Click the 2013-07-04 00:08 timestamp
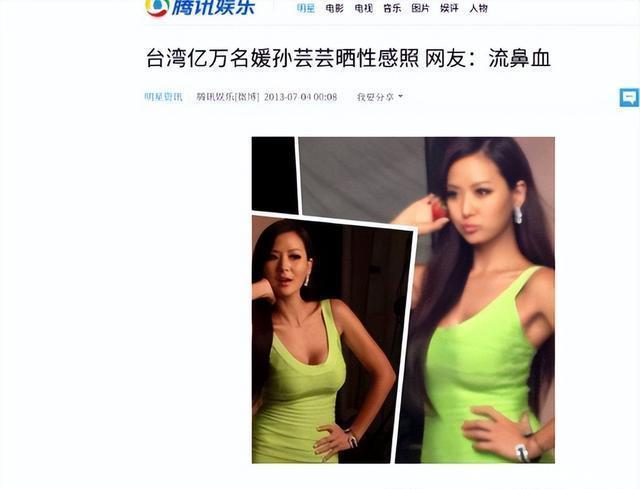The height and width of the screenshot is (489, 640). (x=300, y=97)
